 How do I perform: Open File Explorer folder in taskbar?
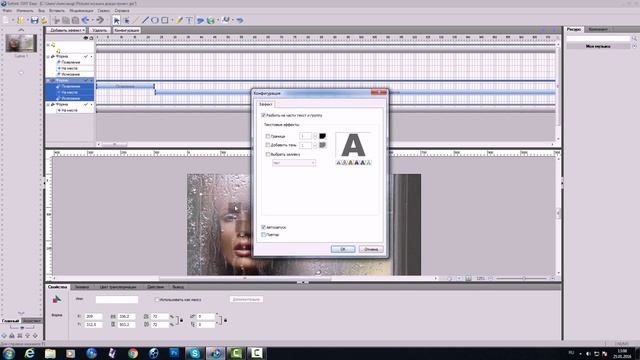pyautogui.click(x=50, y=353)
